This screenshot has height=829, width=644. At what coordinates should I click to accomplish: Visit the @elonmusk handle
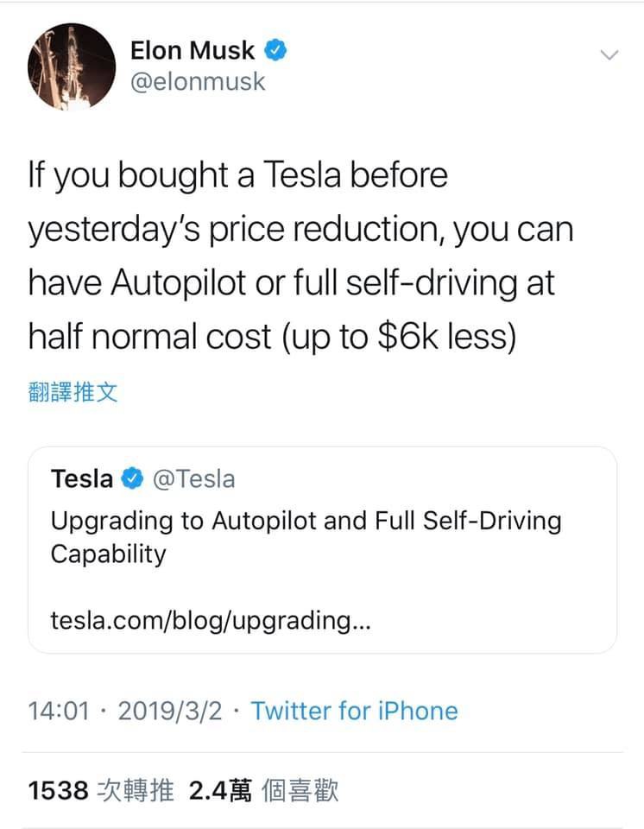[x=198, y=82]
